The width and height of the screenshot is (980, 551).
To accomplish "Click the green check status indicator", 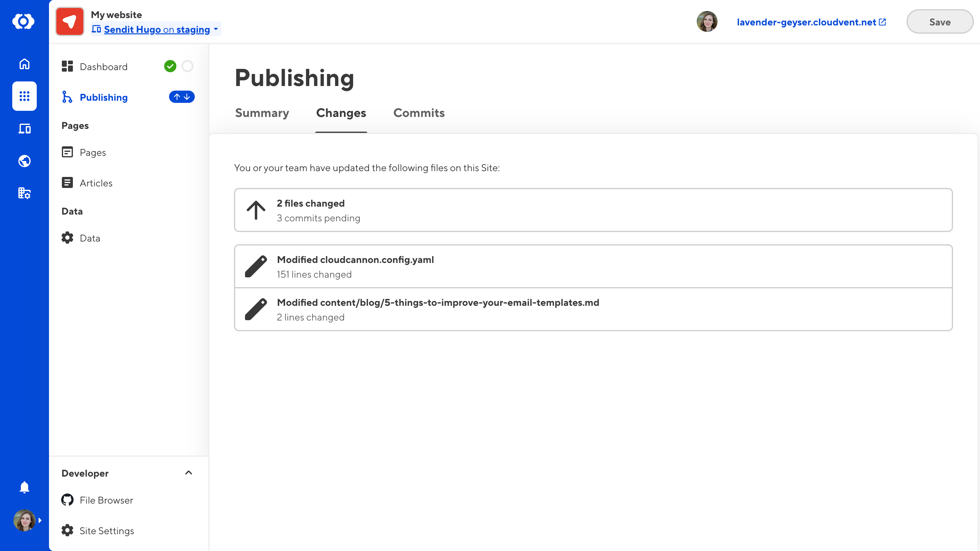I will point(170,66).
